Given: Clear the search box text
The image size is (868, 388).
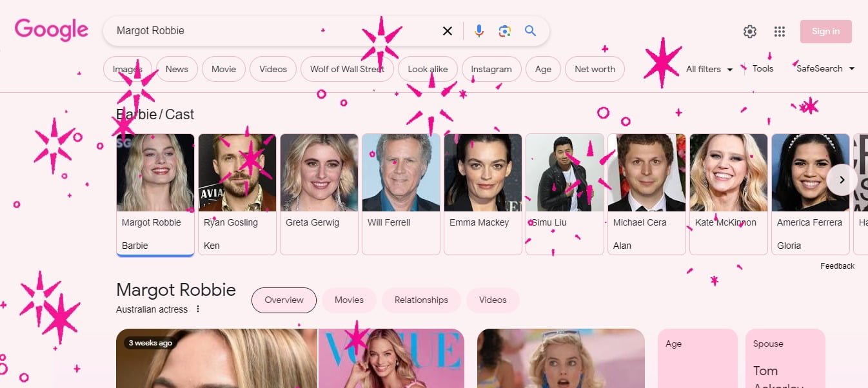Looking at the screenshot, I should (447, 31).
